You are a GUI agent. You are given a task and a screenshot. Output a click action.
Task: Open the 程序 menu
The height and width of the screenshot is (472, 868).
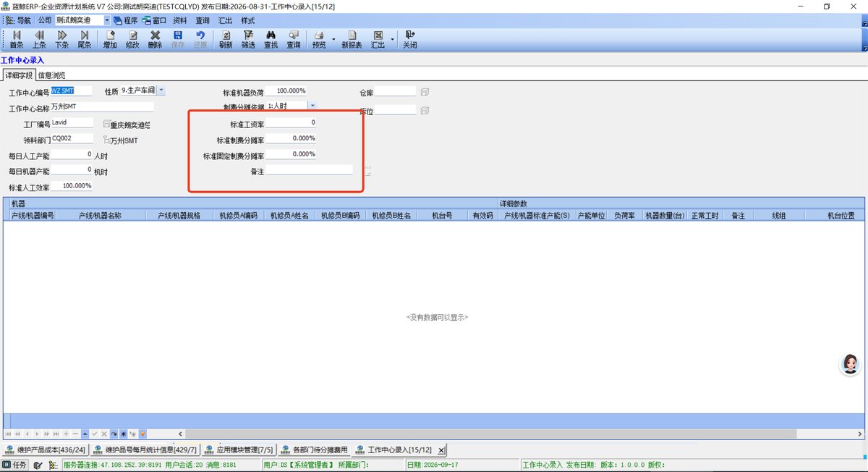(x=125, y=20)
